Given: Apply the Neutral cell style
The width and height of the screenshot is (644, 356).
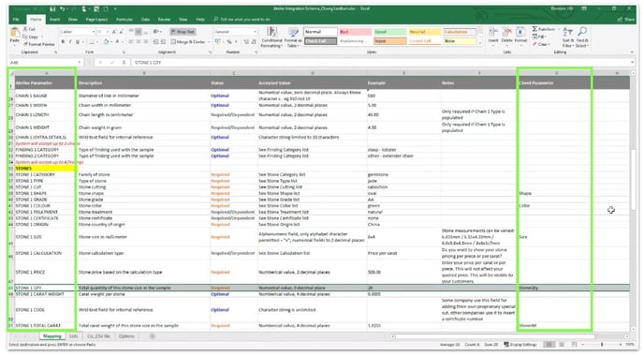Looking at the screenshot, I should click(424, 32).
